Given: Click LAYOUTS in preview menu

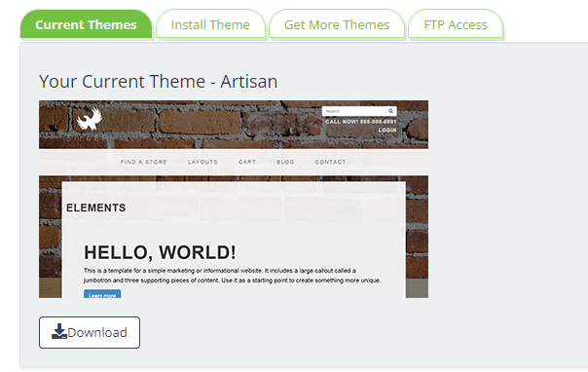Looking at the screenshot, I should [x=202, y=162].
